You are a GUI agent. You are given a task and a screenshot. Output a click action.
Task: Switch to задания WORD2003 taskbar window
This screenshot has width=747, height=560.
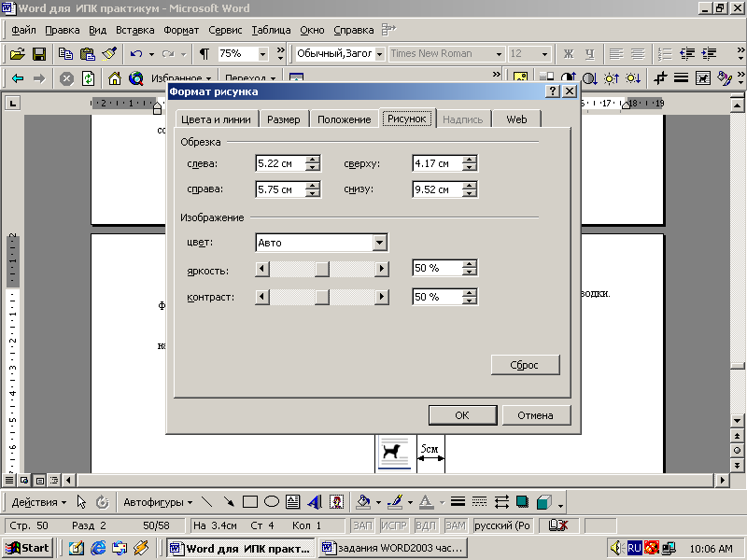click(x=392, y=548)
